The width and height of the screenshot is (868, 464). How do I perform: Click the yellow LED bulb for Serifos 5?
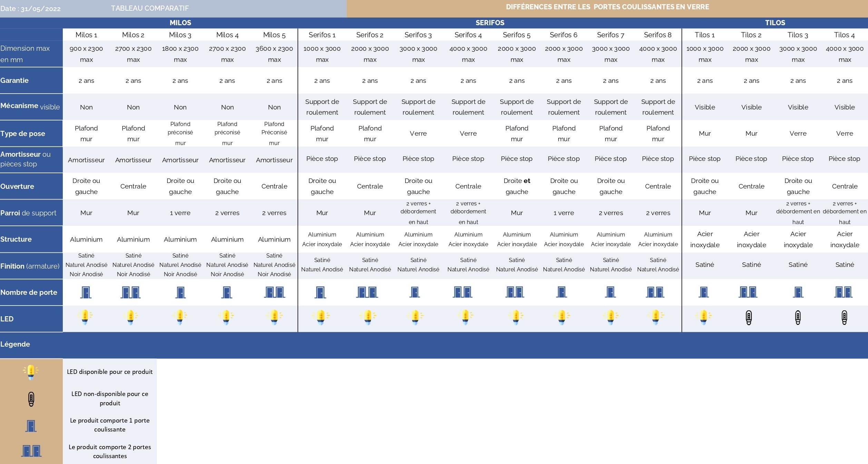pos(516,317)
